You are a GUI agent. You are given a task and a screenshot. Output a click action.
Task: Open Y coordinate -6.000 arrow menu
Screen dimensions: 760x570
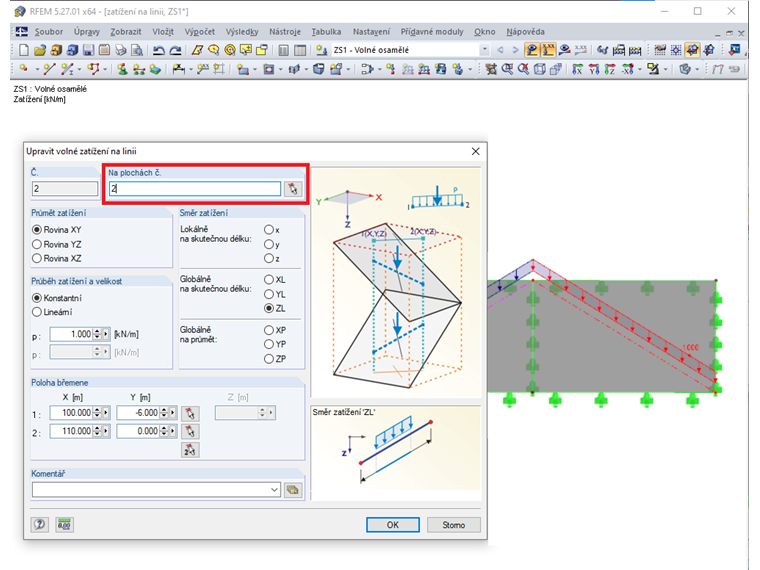pos(173,413)
